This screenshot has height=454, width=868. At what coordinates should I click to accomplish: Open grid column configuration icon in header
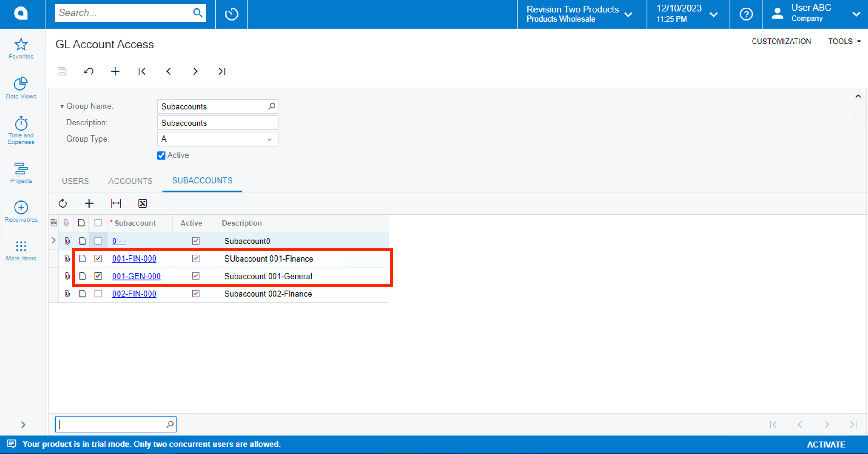(x=54, y=223)
